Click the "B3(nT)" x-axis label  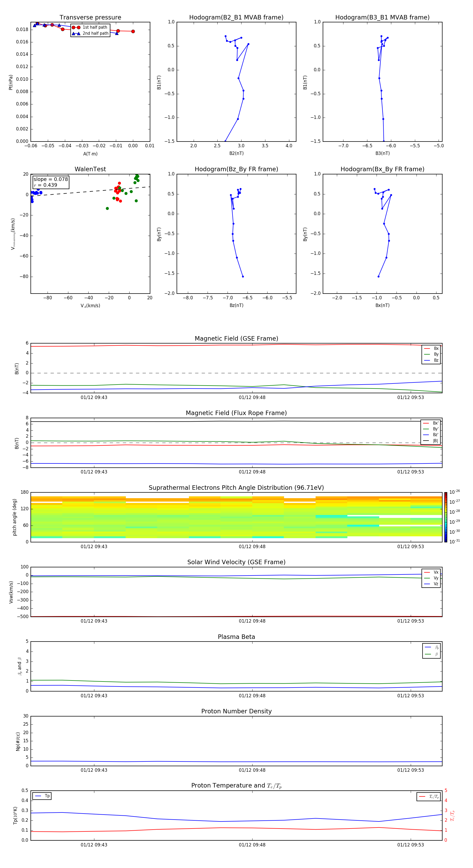(382, 153)
